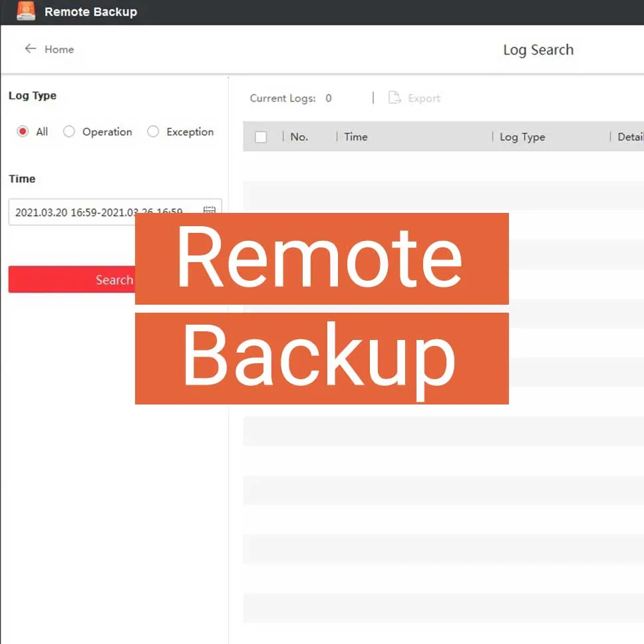Open the calendar picker icon in Time field

point(209,210)
